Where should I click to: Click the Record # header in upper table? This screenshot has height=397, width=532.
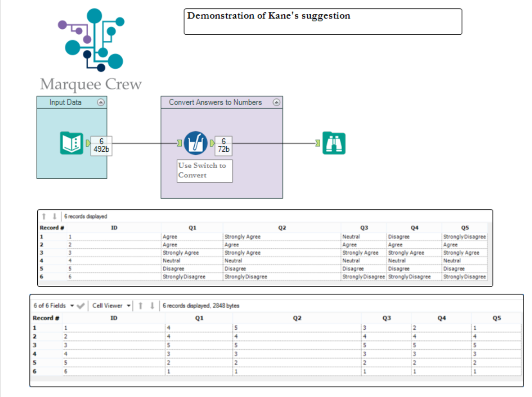pyautogui.click(x=52, y=228)
